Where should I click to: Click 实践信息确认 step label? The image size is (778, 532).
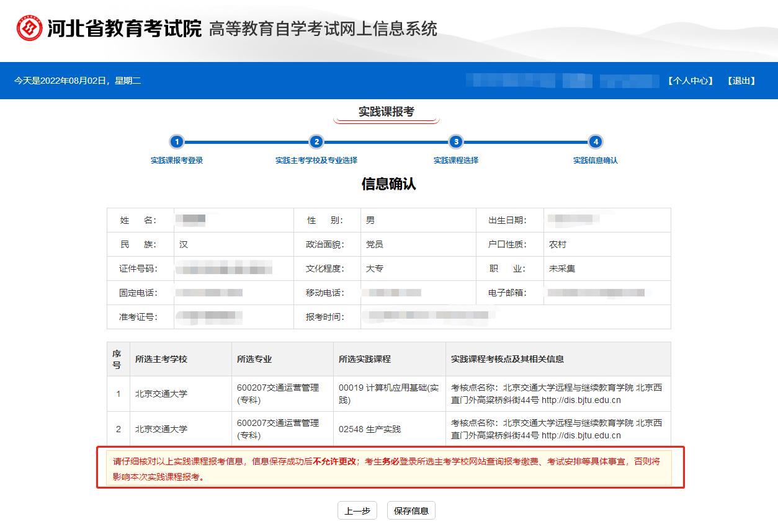tap(596, 161)
